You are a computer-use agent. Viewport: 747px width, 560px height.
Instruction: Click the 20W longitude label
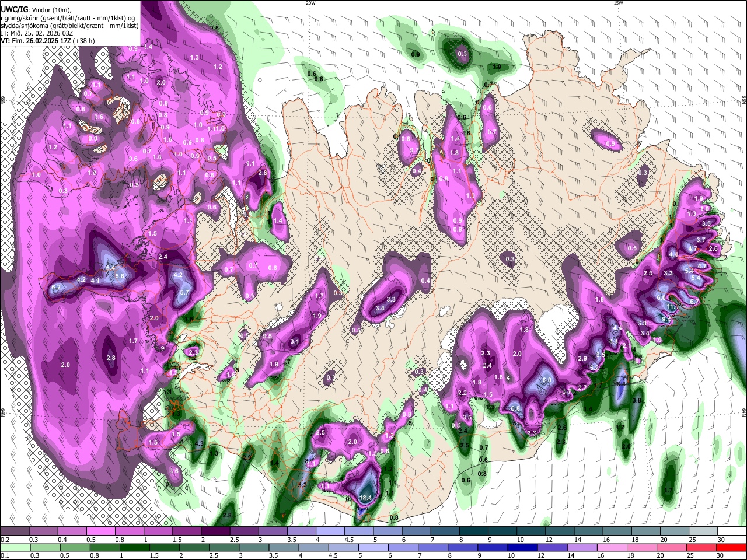click(311, 3)
